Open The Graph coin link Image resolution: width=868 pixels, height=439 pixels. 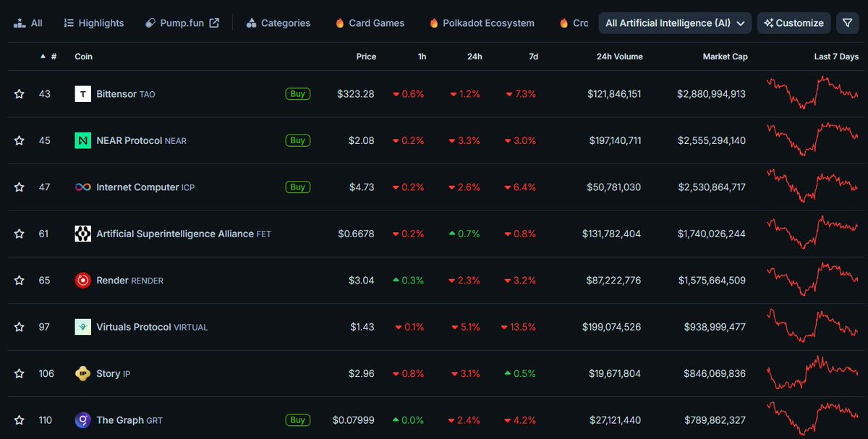tap(129, 420)
